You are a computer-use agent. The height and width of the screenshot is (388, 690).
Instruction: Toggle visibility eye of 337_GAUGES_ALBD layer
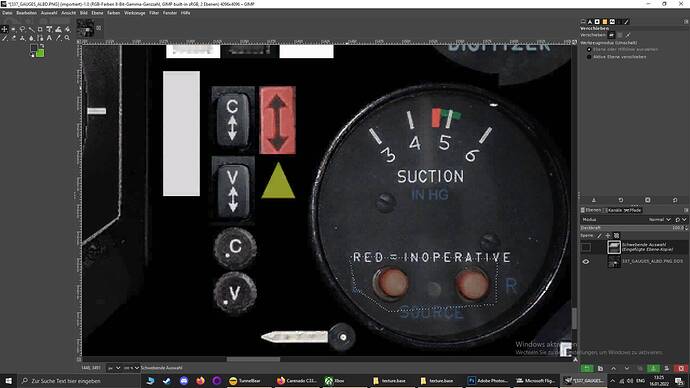click(586, 261)
